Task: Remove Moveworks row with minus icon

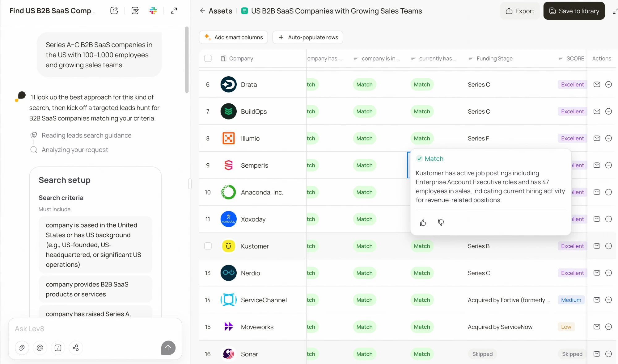Action: tap(608, 327)
